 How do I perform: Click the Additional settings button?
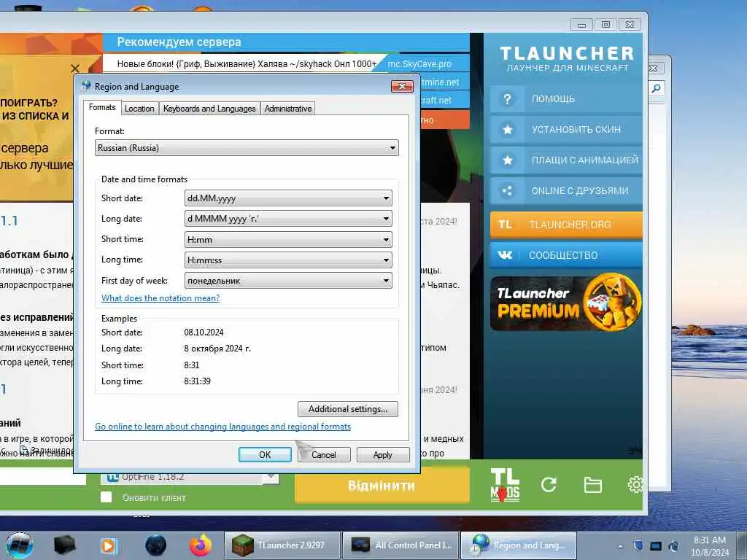(x=348, y=409)
